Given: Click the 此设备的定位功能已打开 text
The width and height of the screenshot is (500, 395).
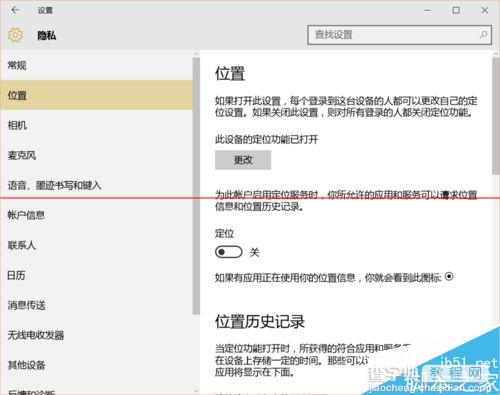Looking at the screenshot, I should point(266,139).
